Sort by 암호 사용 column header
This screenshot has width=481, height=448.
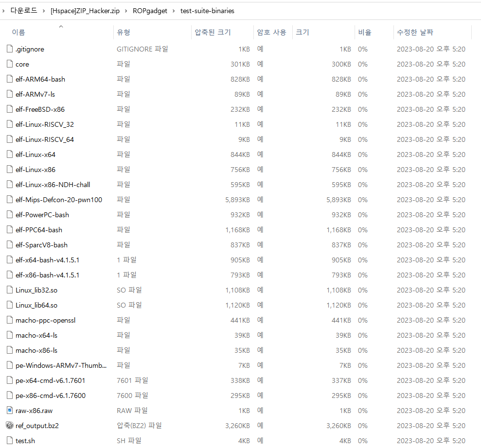(271, 32)
